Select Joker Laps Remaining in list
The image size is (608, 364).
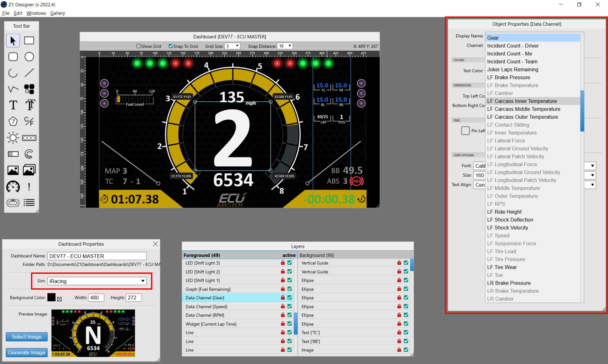click(533, 69)
